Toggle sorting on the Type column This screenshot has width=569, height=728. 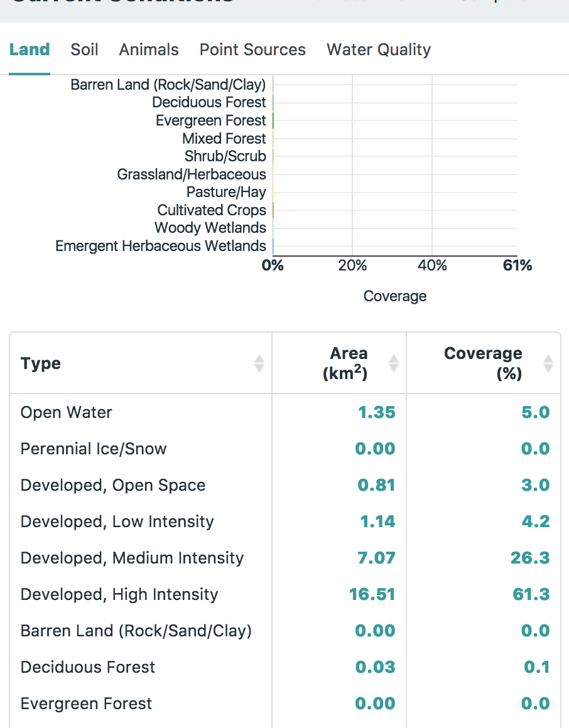259,363
